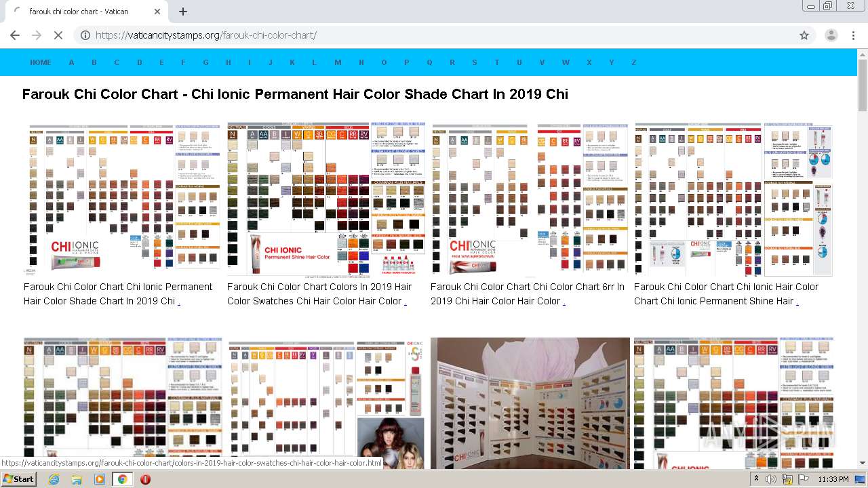The image size is (868, 488).
Task: Open letter W in the blue menu
Action: (x=566, y=62)
